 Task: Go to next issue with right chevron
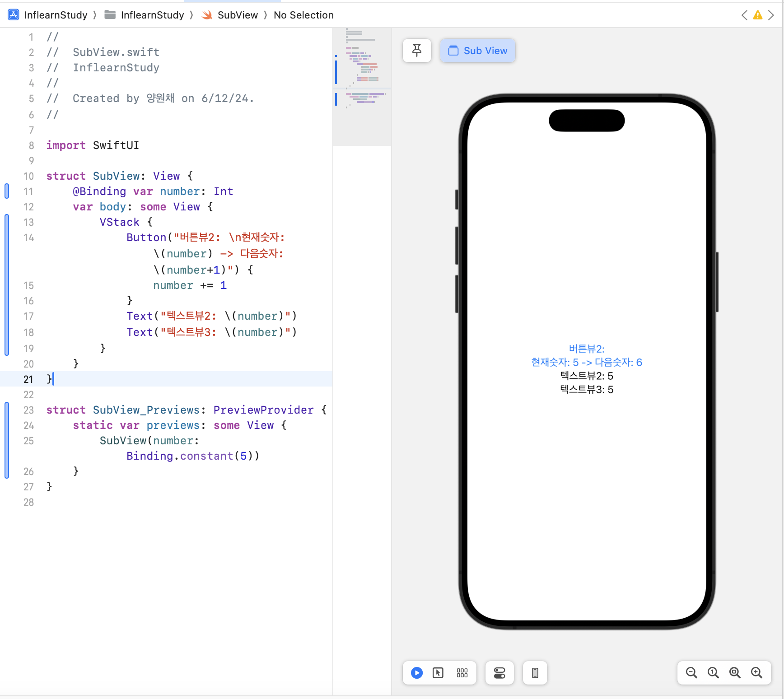[x=771, y=15]
